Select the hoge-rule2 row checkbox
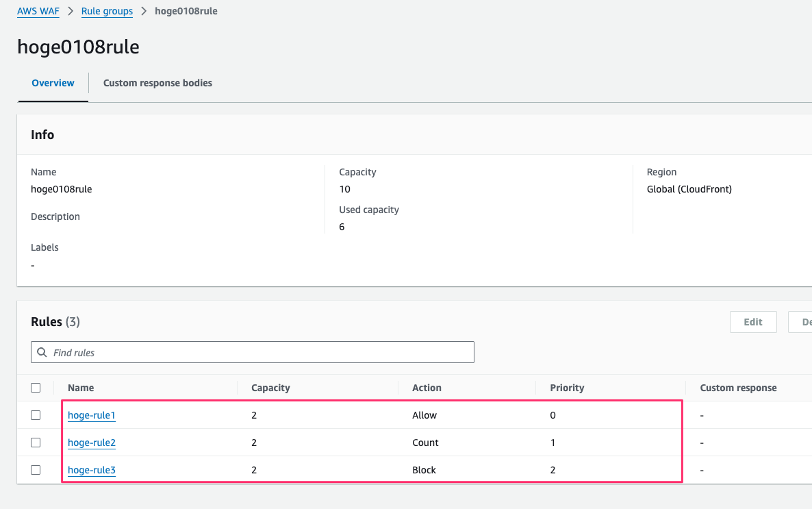 (x=36, y=443)
